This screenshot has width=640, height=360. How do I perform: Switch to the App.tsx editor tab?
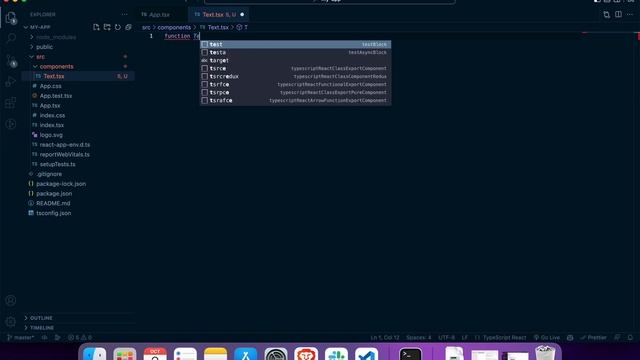159,15
